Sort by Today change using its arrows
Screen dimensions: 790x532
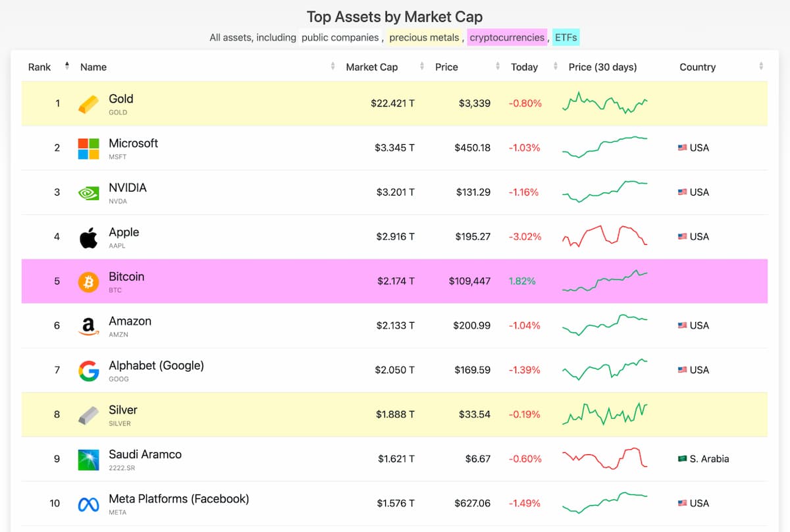[x=556, y=66]
